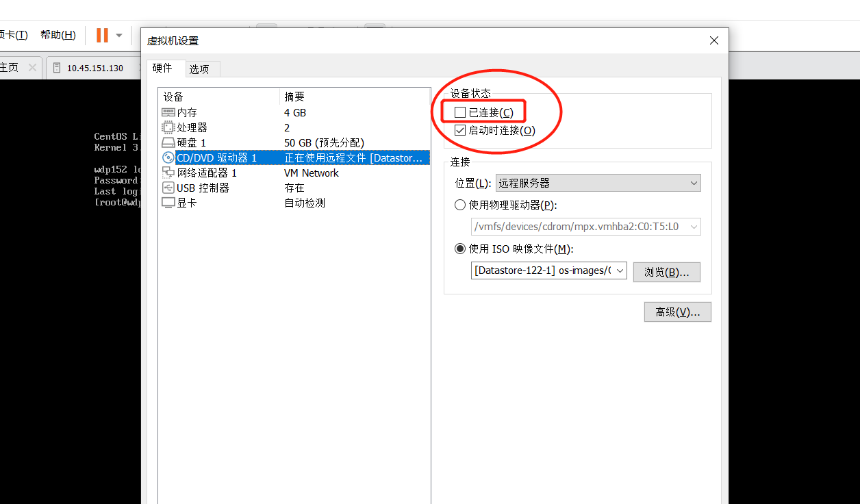Image resolution: width=860 pixels, height=504 pixels.
Task: Click the USB controller icon
Action: click(x=168, y=188)
